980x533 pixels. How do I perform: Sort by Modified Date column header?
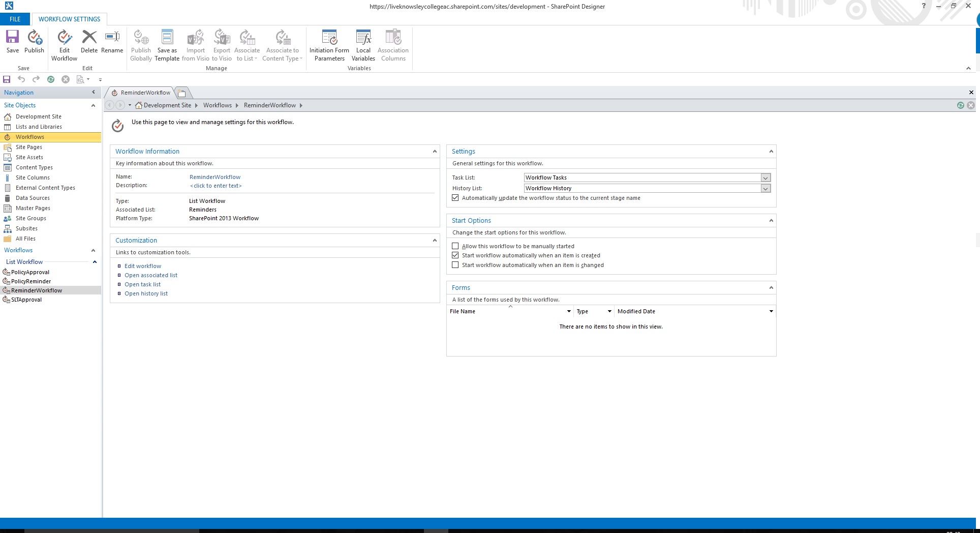click(x=636, y=311)
